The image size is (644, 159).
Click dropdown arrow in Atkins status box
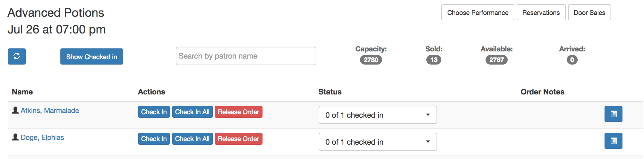pyautogui.click(x=428, y=115)
